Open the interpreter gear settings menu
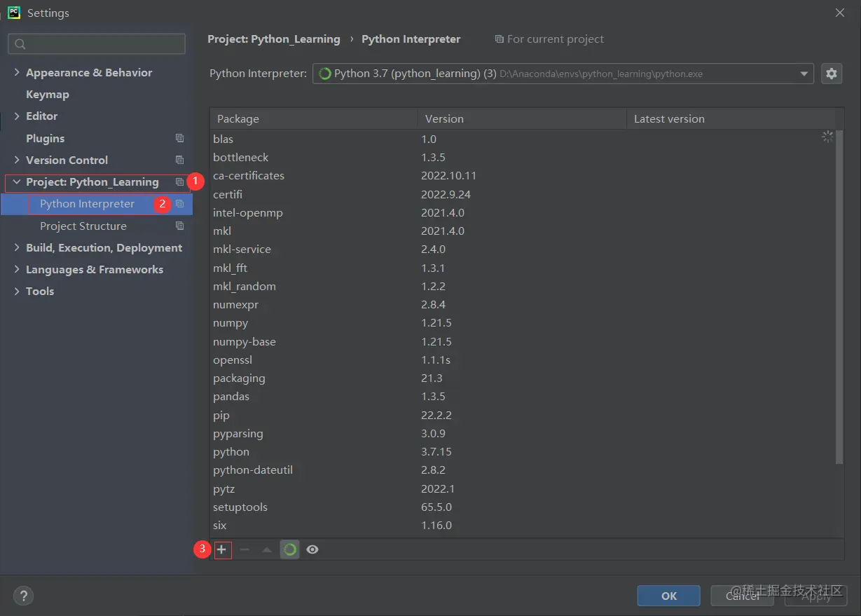Screen dimensions: 861x616 click(832, 74)
